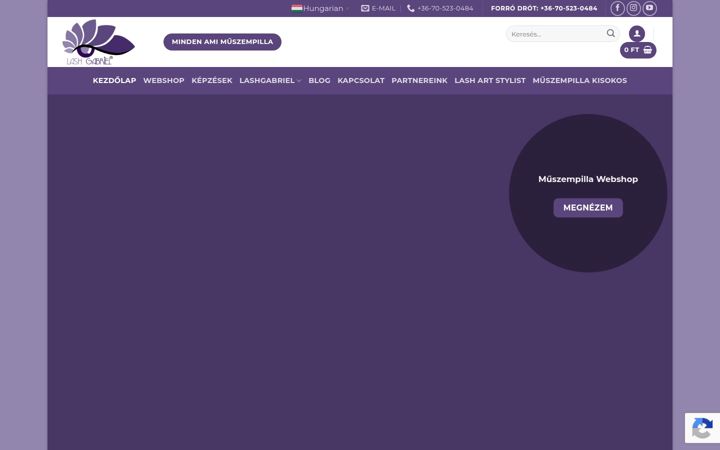
Task: Click the magnifier search icon
Action: tap(611, 34)
